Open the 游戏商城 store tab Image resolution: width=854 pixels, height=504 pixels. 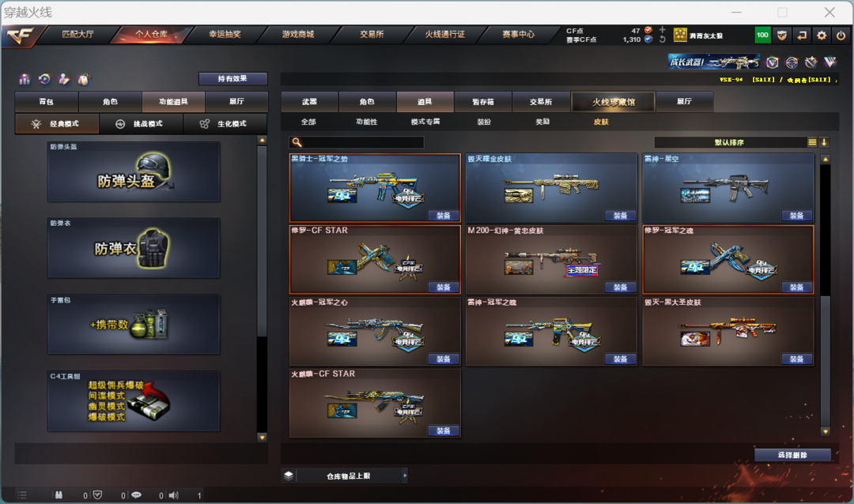tap(298, 34)
